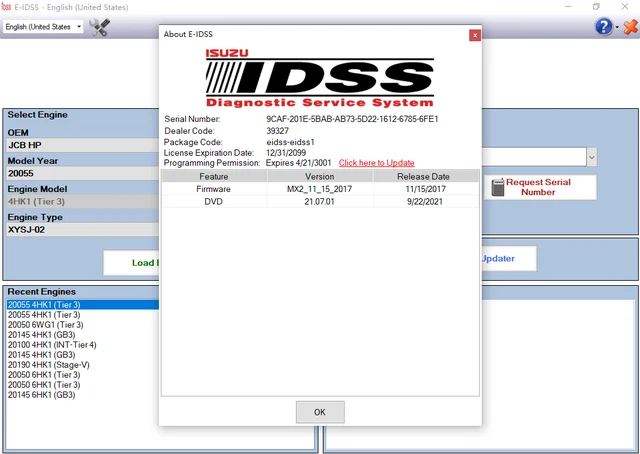The width and height of the screenshot is (640, 454).
Task: Select recent engine 20145 6HK1 (GB3)
Action: pos(42,395)
